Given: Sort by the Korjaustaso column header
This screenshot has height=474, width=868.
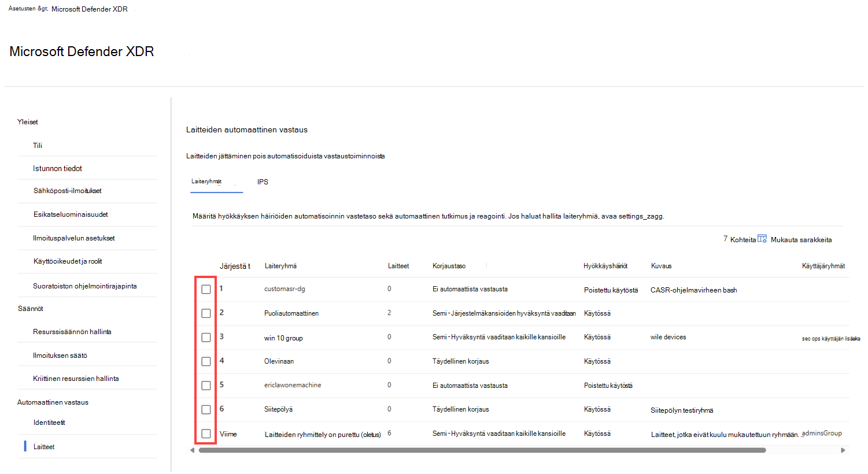Looking at the screenshot, I should click(x=449, y=266).
